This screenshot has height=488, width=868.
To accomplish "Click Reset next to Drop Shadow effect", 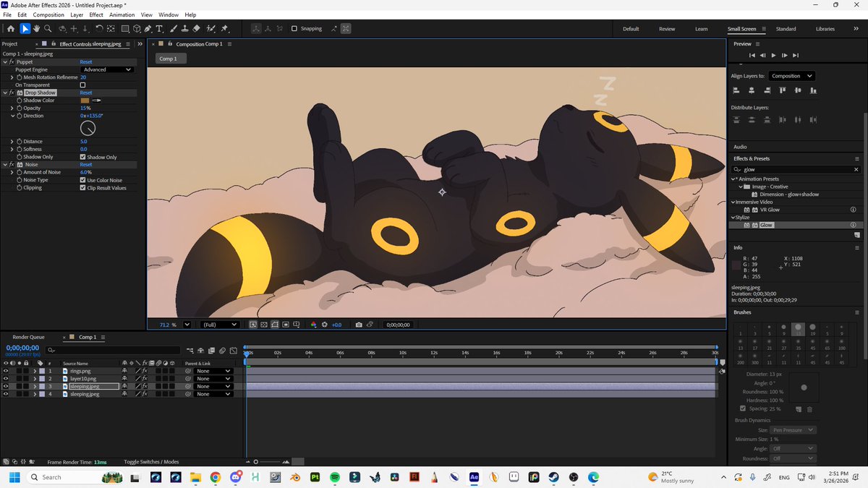I will point(87,93).
